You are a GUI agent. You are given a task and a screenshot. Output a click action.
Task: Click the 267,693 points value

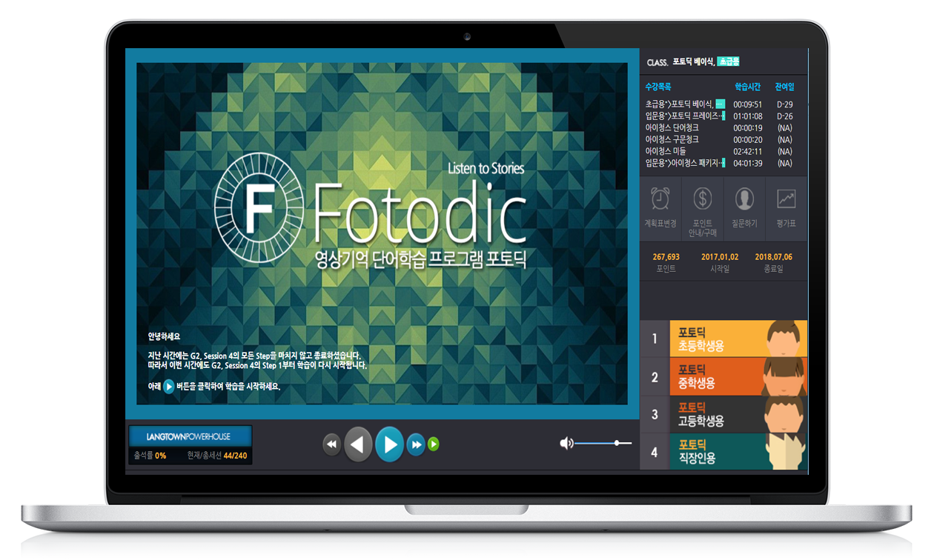tap(666, 257)
